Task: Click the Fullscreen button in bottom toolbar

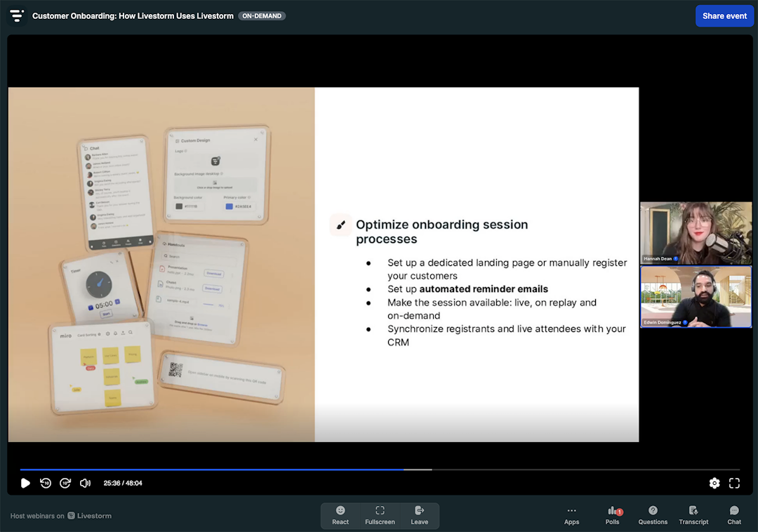Action: (x=380, y=516)
